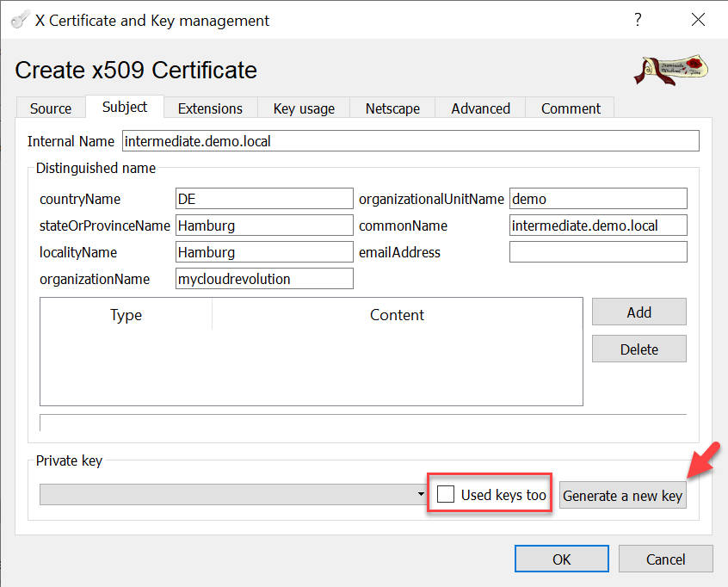Show the Advanced tab
Screen dimensions: 728x587
tap(480, 108)
